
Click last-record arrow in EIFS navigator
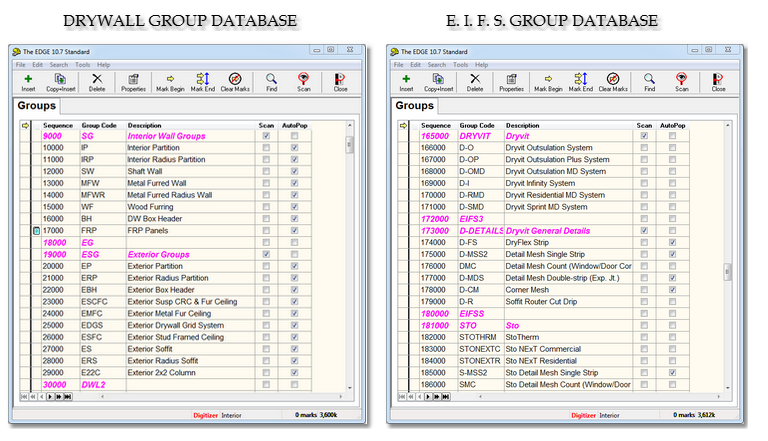pyautogui.click(x=446, y=396)
